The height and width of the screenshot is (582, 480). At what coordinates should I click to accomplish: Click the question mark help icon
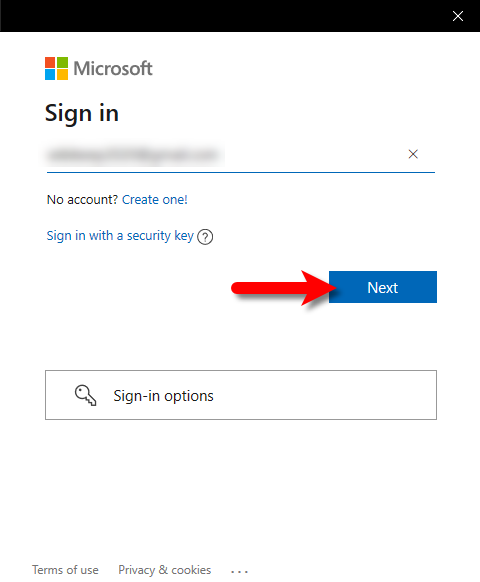pos(205,237)
